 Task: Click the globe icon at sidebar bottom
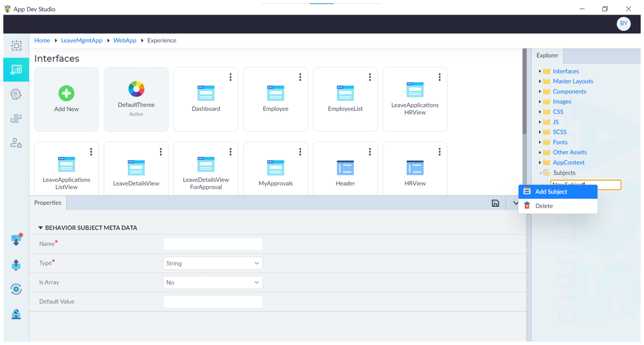pyautogui.click(x=16, y=314)
